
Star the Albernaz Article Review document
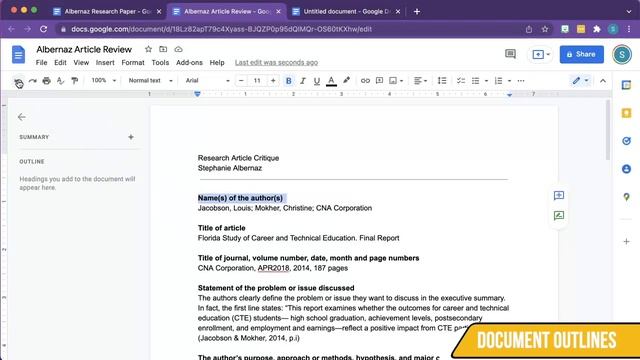[148, 49]
